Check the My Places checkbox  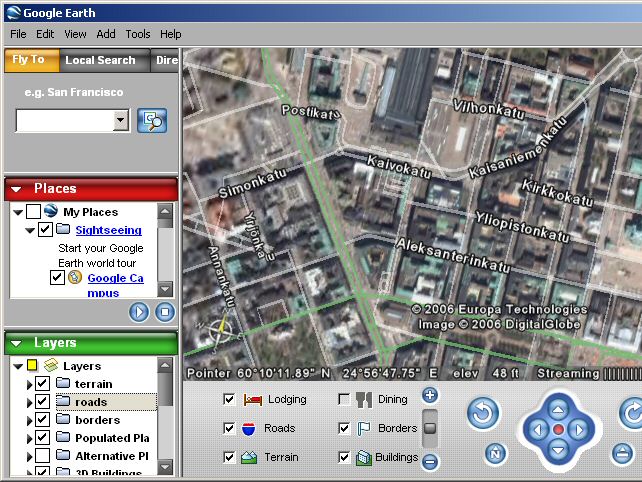click(33, 212)
